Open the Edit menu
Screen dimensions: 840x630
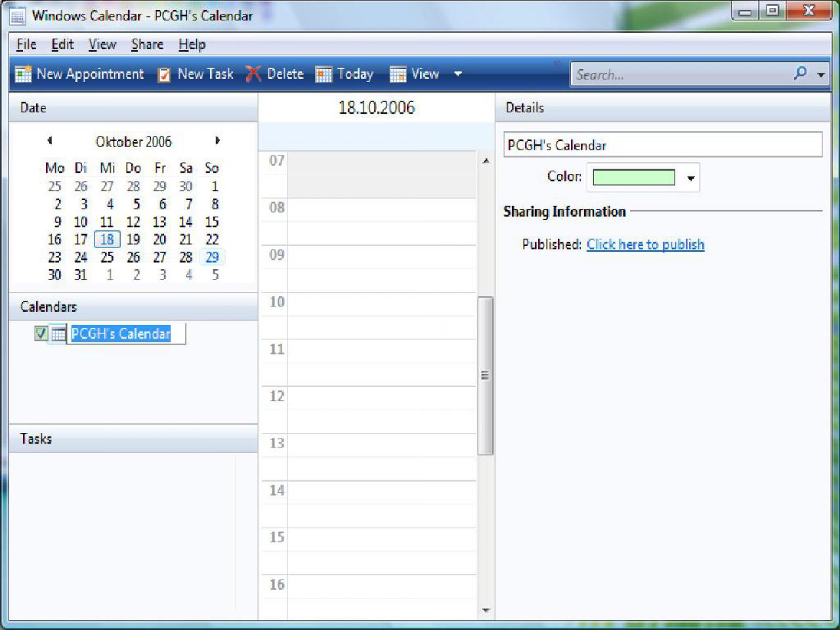62,45
